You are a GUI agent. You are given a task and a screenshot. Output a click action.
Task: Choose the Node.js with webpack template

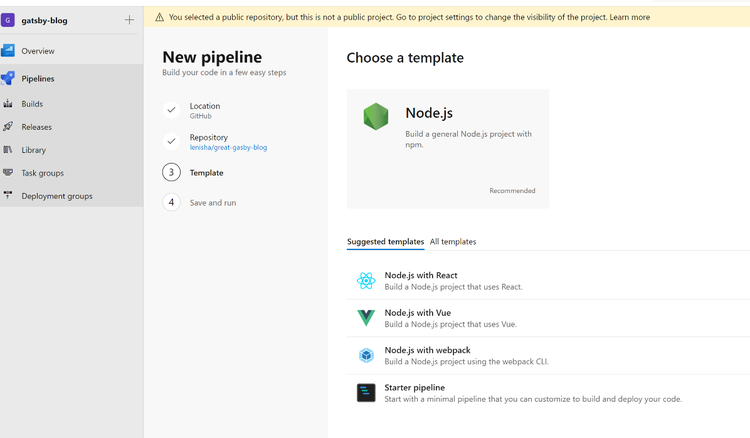click(x=548, y=355)
